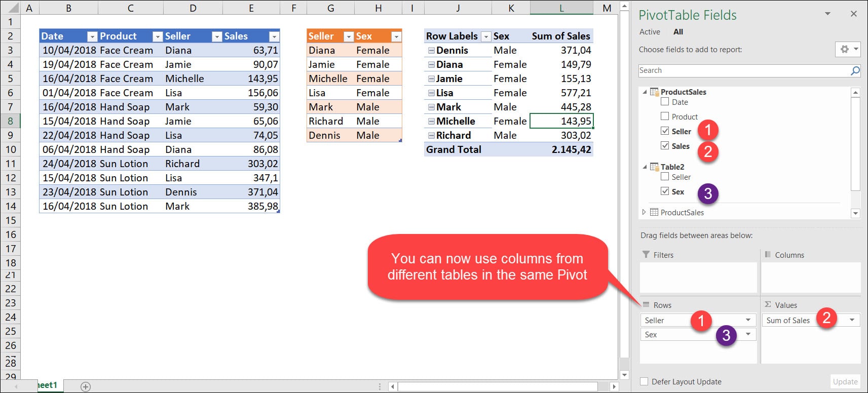Enable Defer Layout Update checkbox
Viewport: 868px width, 393px height.
(x=644, y=381)
